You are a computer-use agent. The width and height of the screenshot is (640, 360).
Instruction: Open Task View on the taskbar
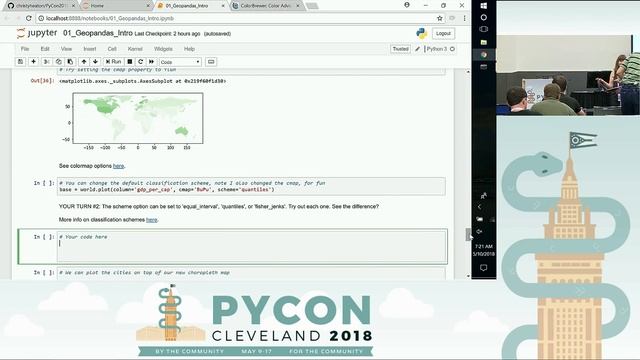484,29
